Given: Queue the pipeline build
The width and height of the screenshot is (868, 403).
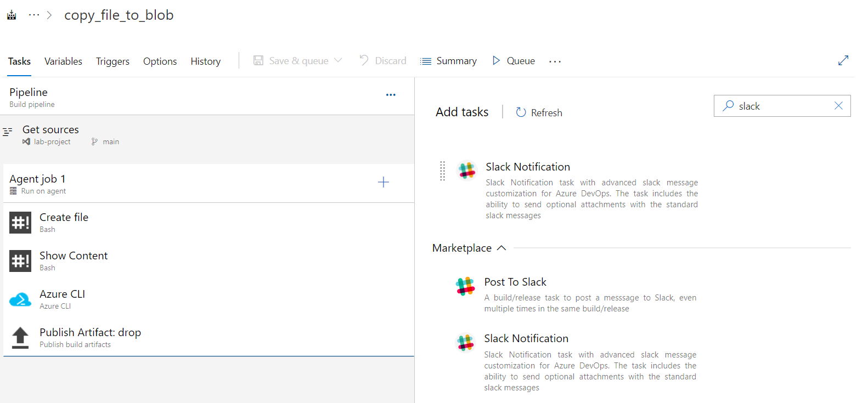Looking at the screenshot, I should pyautogui.click(x=514, y=61).
